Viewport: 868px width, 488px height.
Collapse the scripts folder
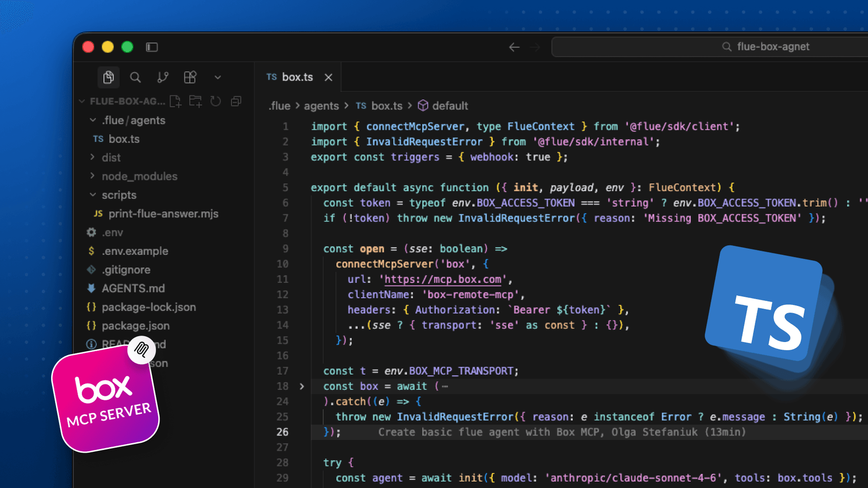(93, 195)
